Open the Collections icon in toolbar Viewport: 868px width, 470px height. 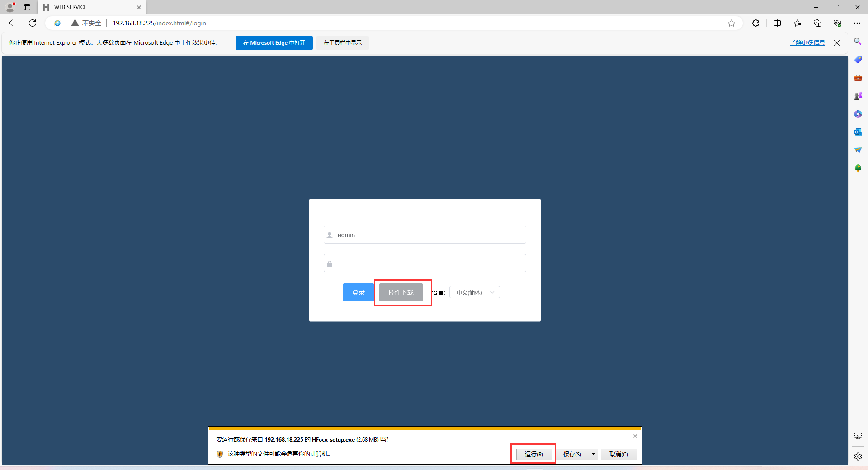817,23
